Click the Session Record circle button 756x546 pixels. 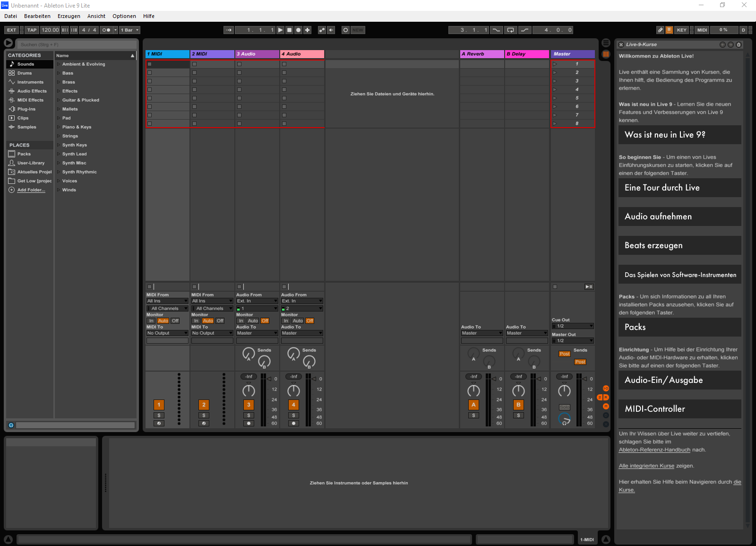(x=345, y=30)
